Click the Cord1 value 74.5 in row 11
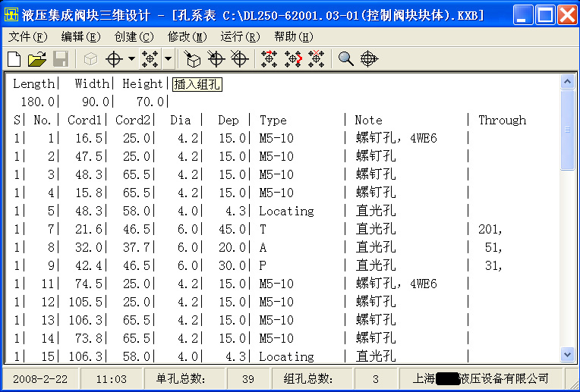 pos(89,284)
